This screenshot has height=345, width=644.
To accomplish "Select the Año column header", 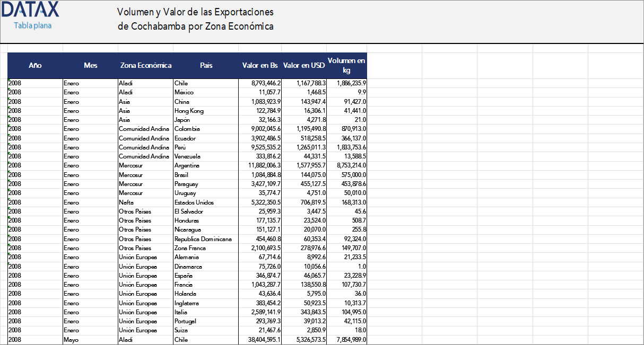I will coord(35,65).
